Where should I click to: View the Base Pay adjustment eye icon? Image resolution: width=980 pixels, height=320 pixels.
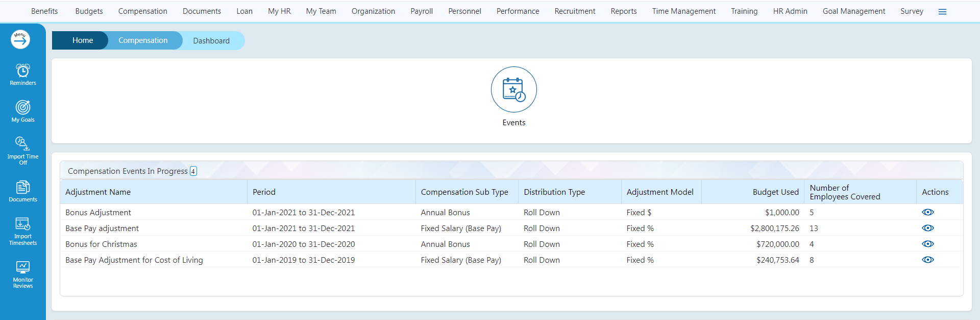pyautogui.click(x=927, y=228)
